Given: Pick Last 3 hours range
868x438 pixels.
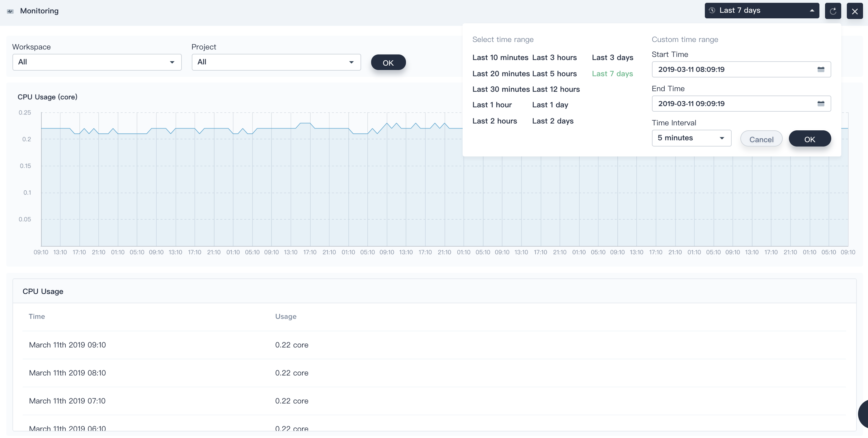Looking at the screenshot, I should tap(554, 58).
